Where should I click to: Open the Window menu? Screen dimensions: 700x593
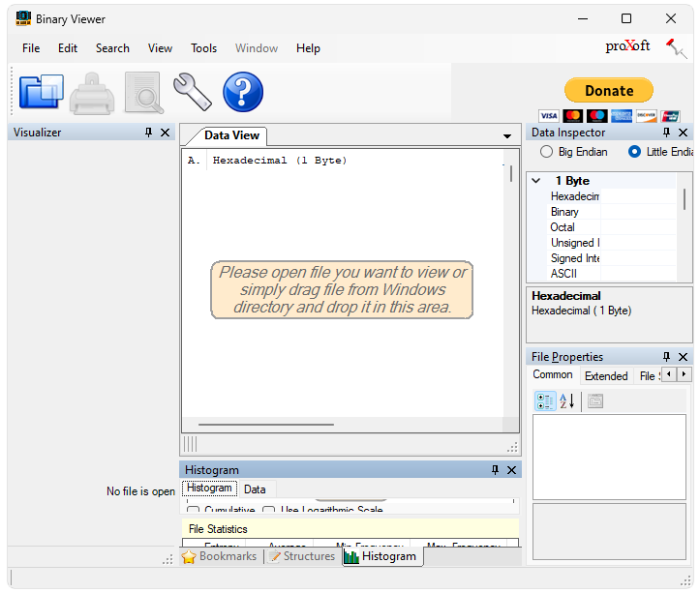(x=257, y=48)
